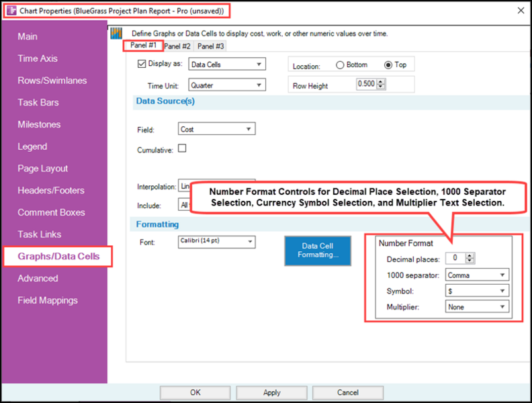The width and height of the screenshot is (532, 403).
Task: Open Task Links settings
Action: point(40,234)
